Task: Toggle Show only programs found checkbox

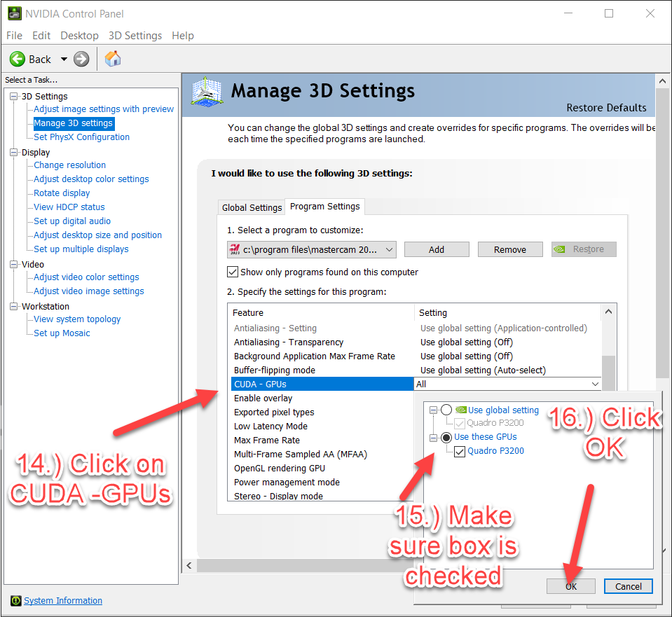Action: click(233, 272)
